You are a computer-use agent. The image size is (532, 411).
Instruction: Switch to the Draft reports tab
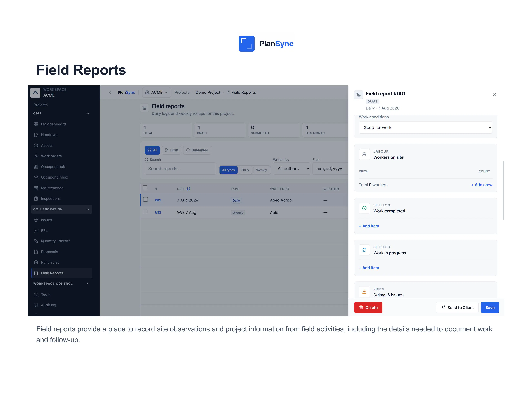[172, 150]
